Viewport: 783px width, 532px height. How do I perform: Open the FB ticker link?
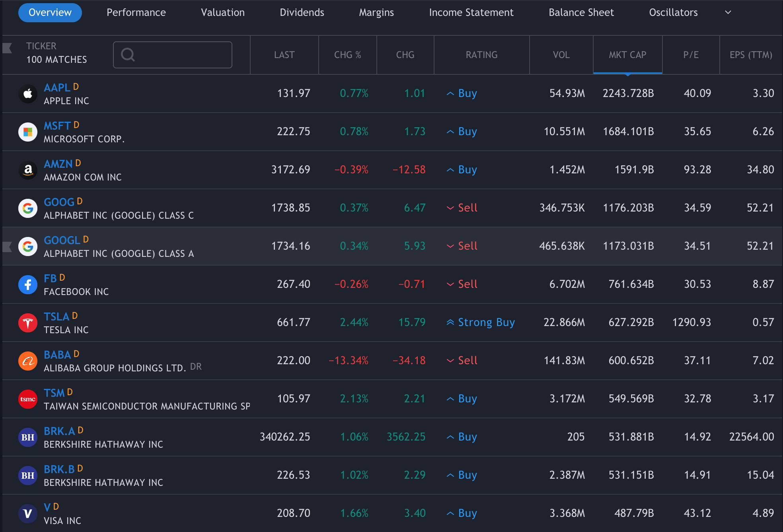click(50, 278)
